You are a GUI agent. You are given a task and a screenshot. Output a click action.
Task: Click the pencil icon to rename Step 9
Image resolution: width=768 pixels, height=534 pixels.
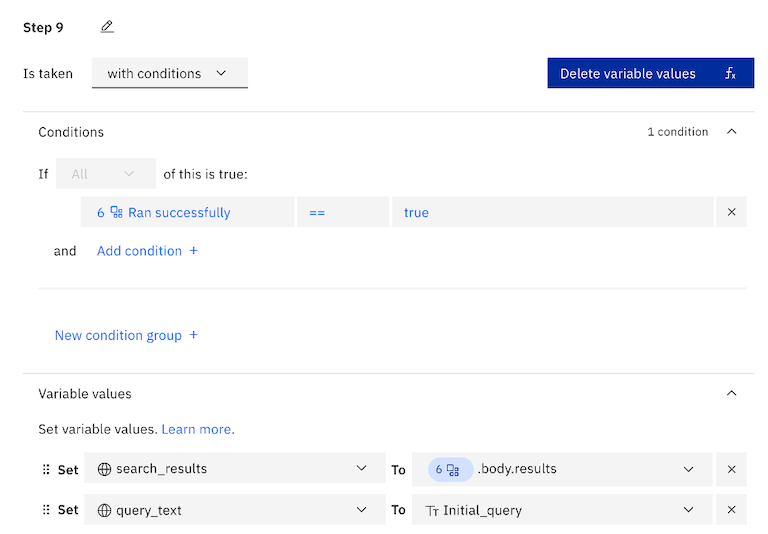point(107,27)
